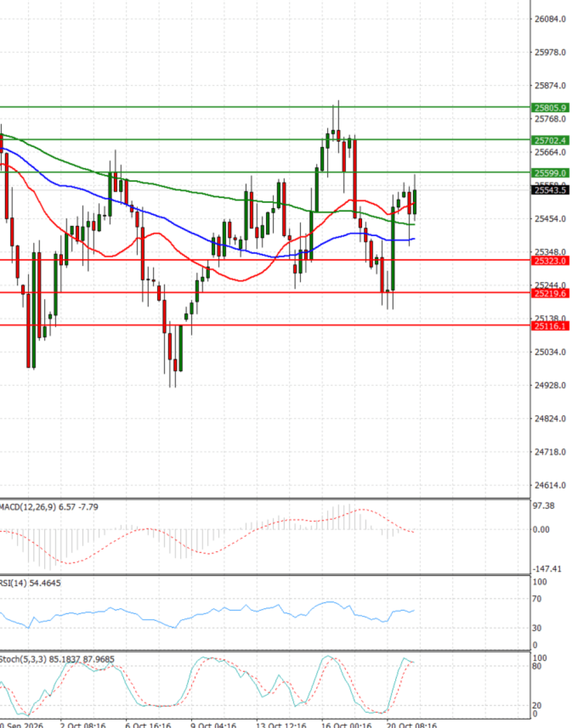The image size is (572, 728).
Task: Select the red horizontal line at 25116.1
Action: tap(265, 325)
